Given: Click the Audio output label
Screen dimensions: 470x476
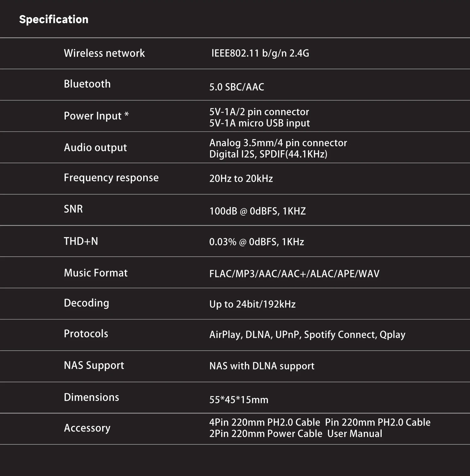Looking at the screenshot, I should pos(95,148).
